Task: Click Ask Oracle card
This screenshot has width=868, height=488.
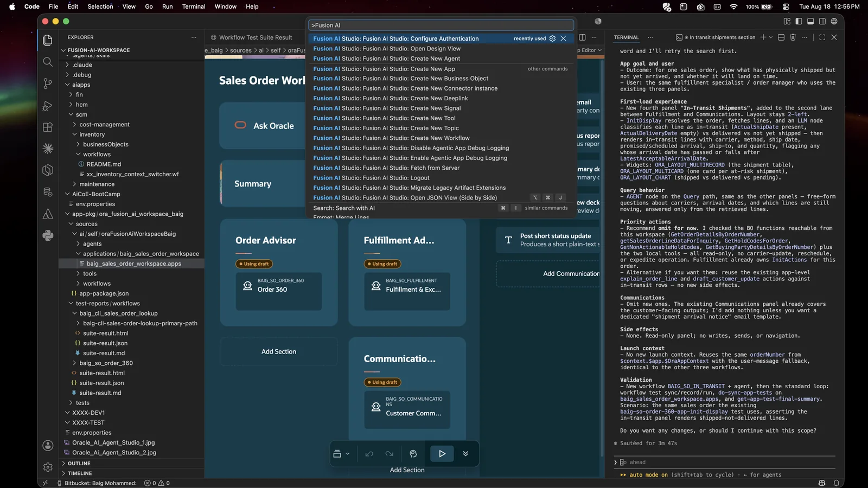Action: point(263,126)
